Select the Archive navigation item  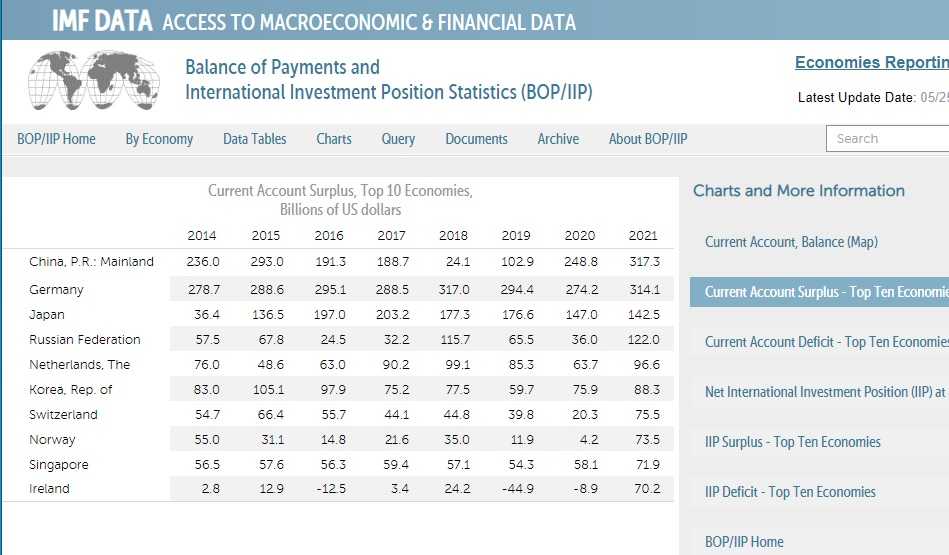point(558,139)
